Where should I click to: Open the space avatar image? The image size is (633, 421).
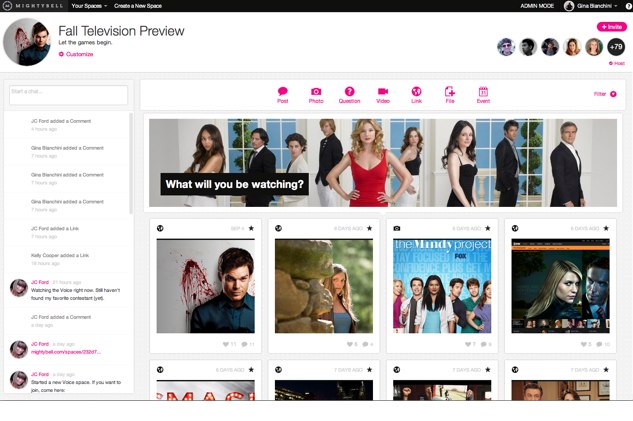[27, 42]
